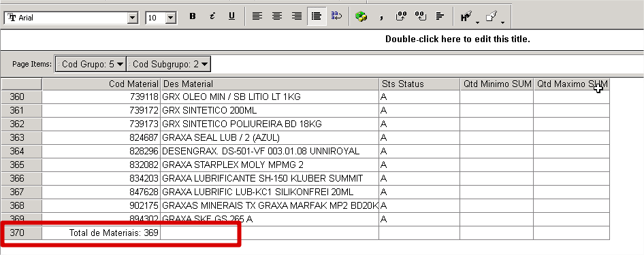The height and width of the screenshot is (255, 644).
Task: Select row header 360
Action: (21, 97)
